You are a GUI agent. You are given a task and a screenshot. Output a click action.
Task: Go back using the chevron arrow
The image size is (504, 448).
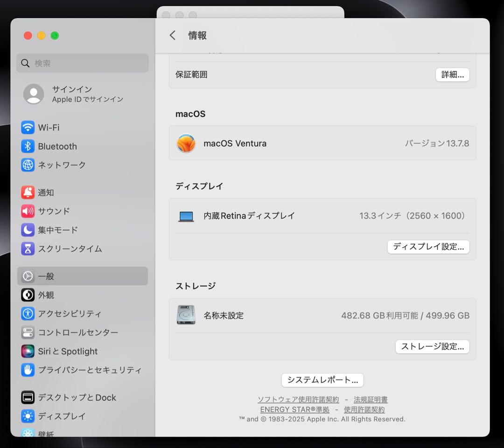click(x=172, y=35)
